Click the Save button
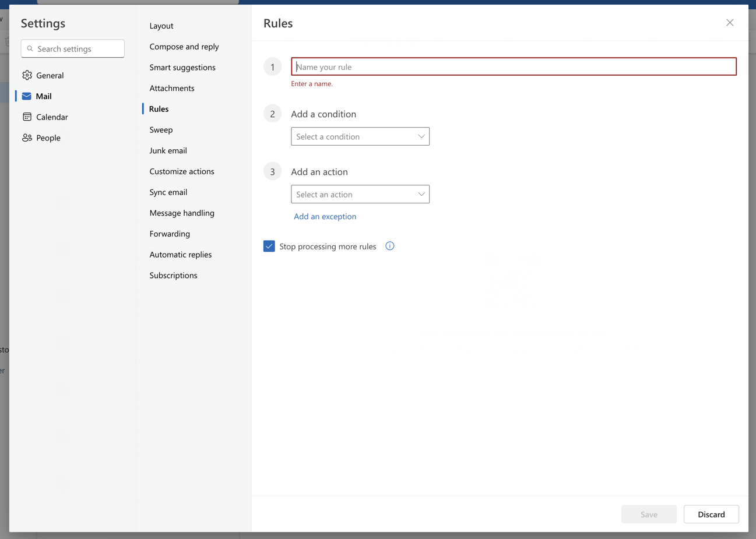 [649, 514]
